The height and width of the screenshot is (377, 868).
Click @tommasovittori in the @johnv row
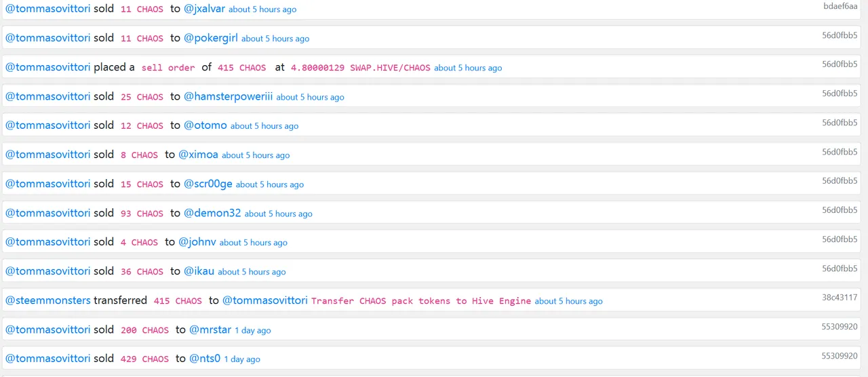(x=48, y=242)
